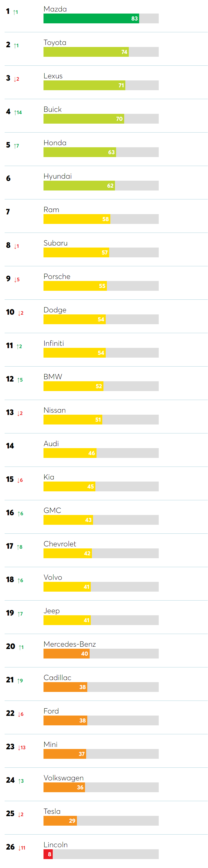Click Ram's yellow score bar showing 58
This screenshot has height=868, width=208.
pyautogui.click(x=77, y=219)
